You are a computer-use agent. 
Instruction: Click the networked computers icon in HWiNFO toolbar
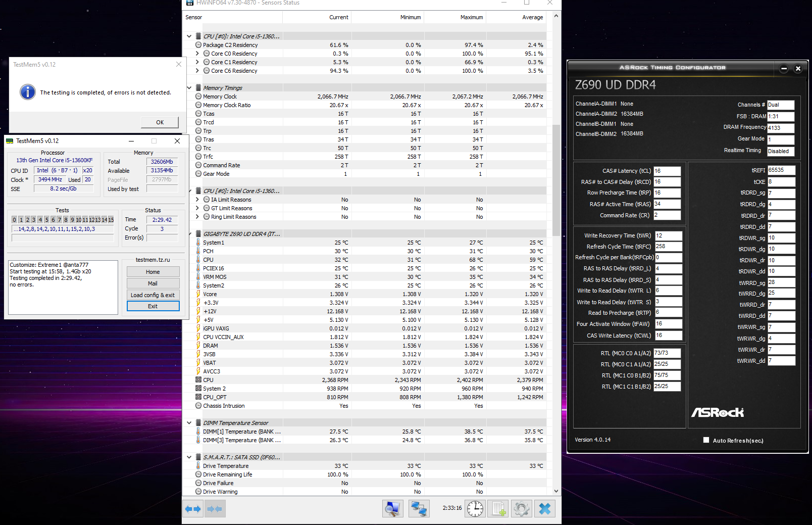coord(419,509)
